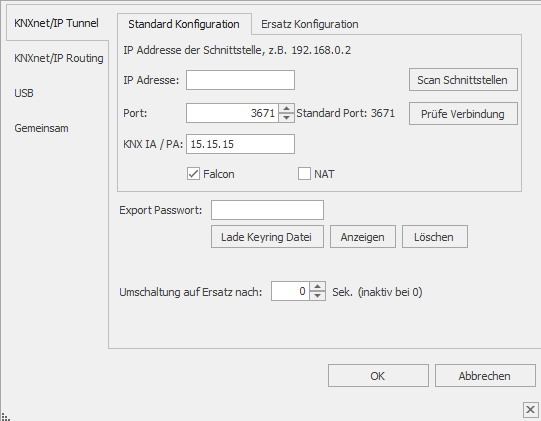
Task: Switch to KNXnet/IP Routing tab
Action: pos(58,58)
